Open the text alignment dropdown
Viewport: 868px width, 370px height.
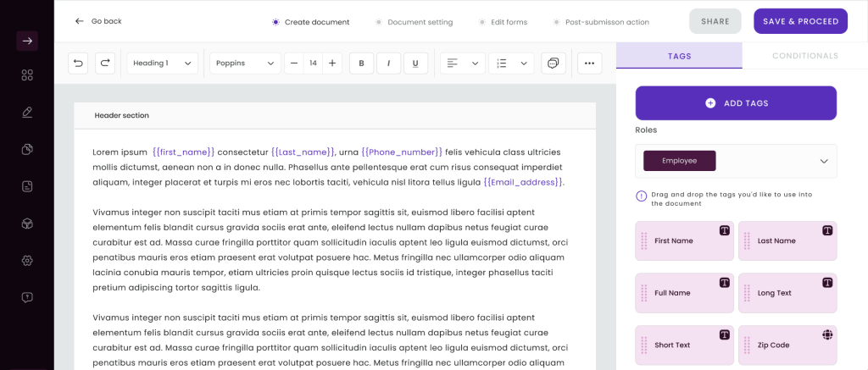pyautogui.click(x=462, y=64)
